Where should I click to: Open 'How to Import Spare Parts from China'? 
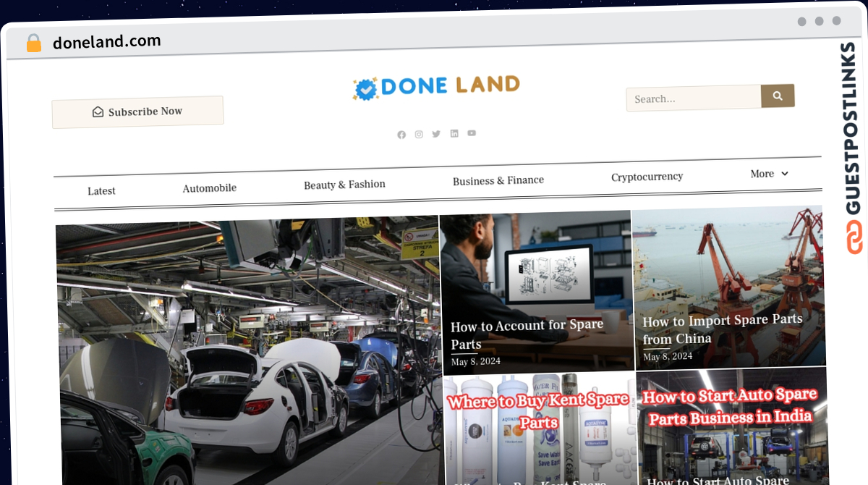[x=723, y=329]
